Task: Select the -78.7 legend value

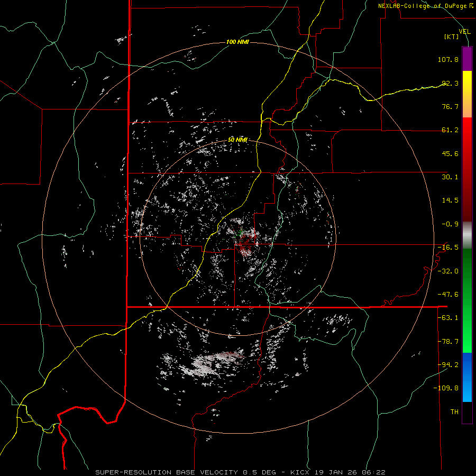Action: 448,342
